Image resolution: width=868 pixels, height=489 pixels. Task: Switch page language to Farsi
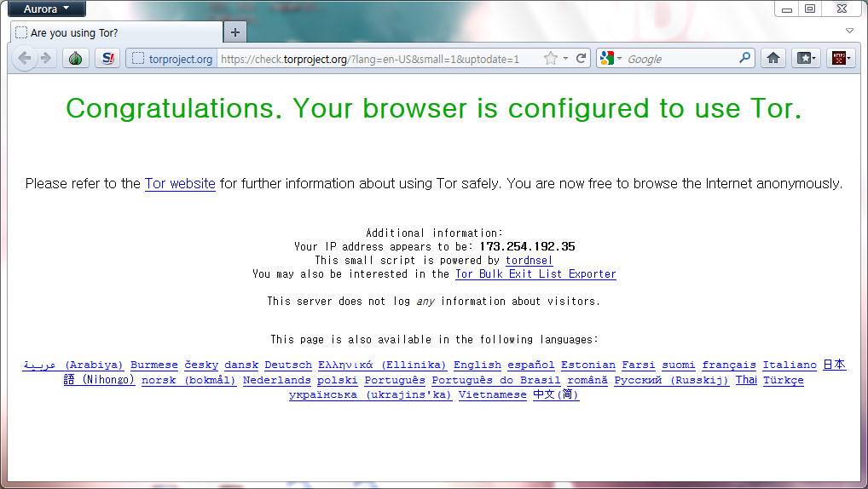coord(639,365)
